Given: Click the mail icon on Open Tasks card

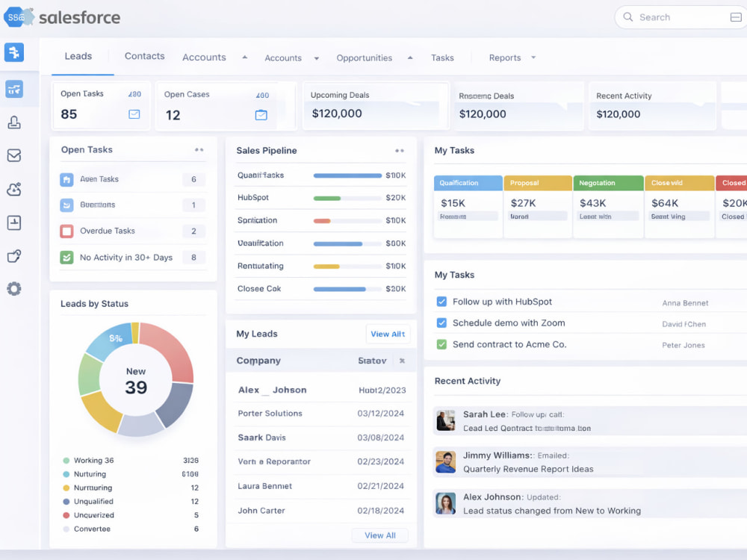Looking at the screenshot, I should pyautogui.click(x=134, y=114).
